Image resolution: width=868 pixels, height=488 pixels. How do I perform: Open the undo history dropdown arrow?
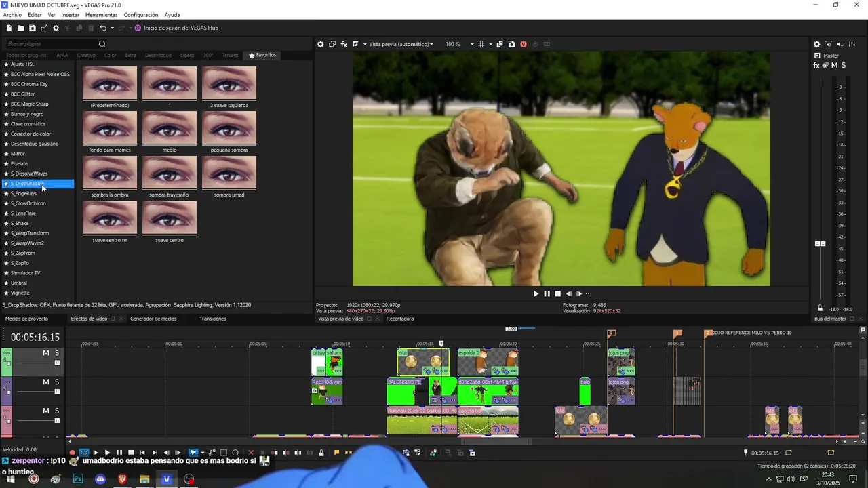coord(112,28)
